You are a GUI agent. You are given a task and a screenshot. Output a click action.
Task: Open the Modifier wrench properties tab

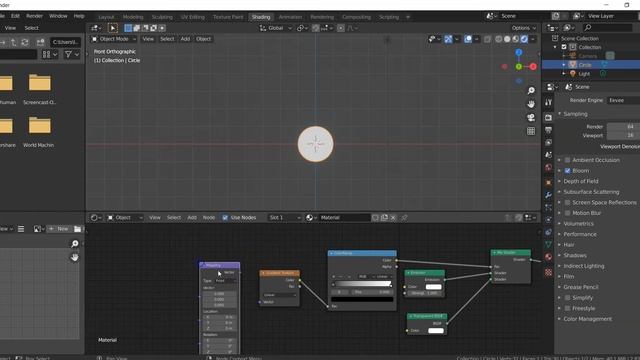coord(548,195)
